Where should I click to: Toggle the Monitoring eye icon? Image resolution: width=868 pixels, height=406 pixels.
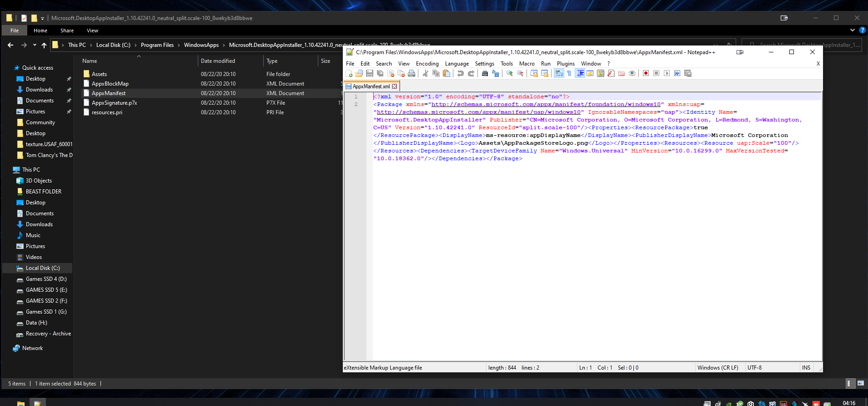[632, 73]
